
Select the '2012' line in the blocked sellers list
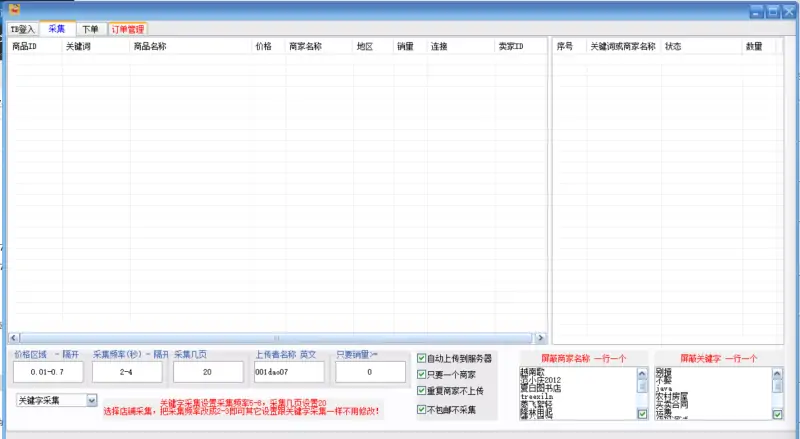point(541,380)
